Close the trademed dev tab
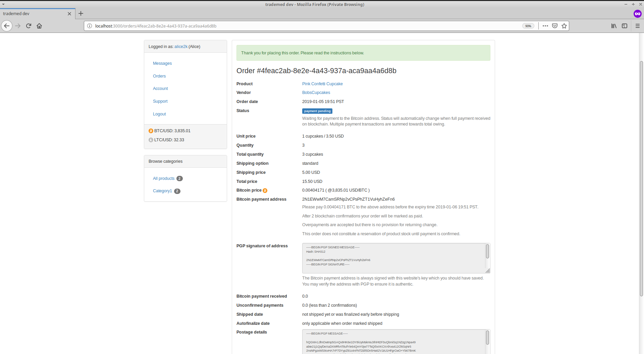This screenshot has width=644, height=354. pos(69,14)
